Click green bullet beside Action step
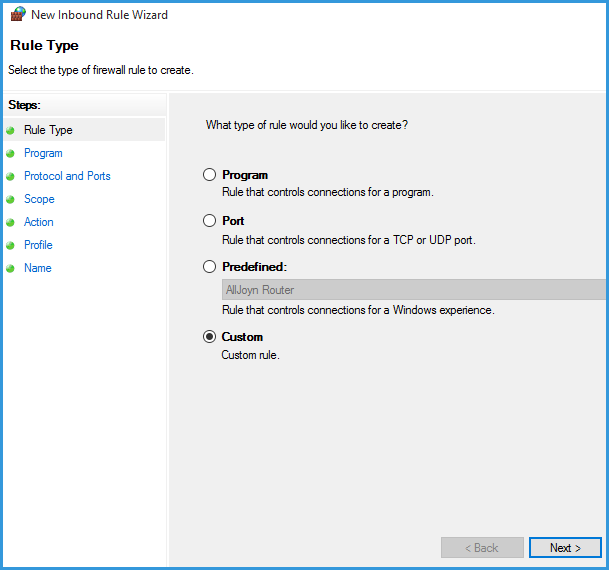Viewport: 609px width, 570px height. 11,222
